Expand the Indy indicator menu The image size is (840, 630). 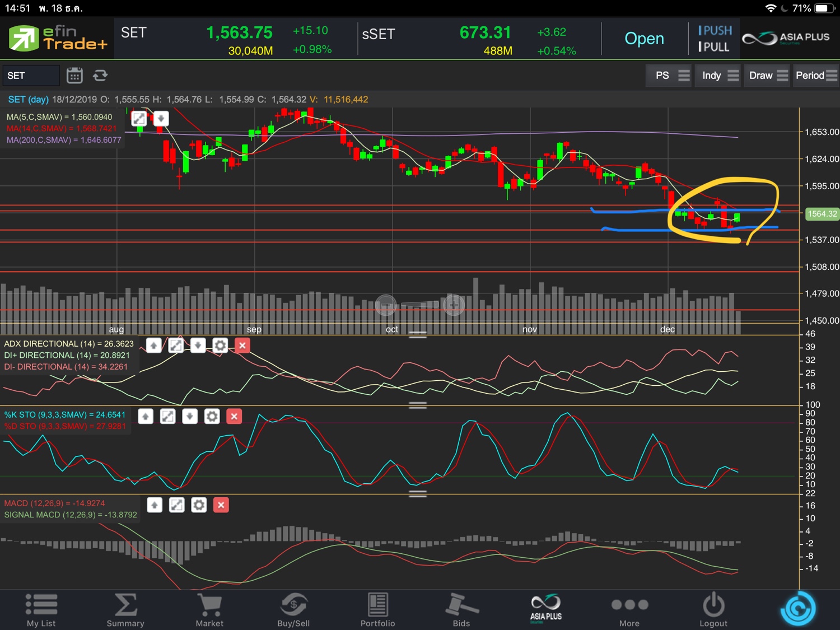[x=718, y=76]
